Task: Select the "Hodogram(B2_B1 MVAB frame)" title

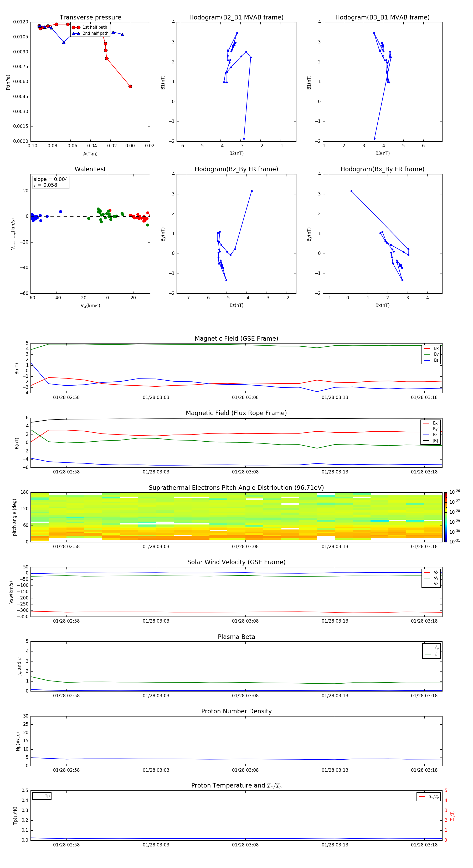Action: 236,18
